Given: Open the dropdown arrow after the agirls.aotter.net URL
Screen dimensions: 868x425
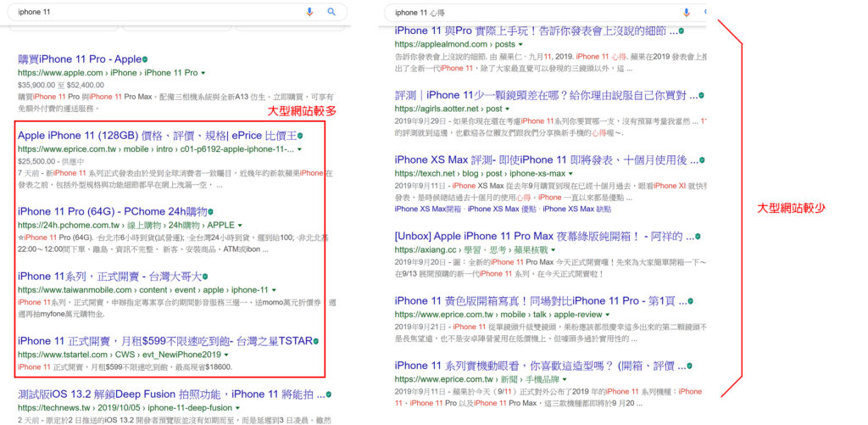Looking at the screenshot, I should tap(509, 109).
